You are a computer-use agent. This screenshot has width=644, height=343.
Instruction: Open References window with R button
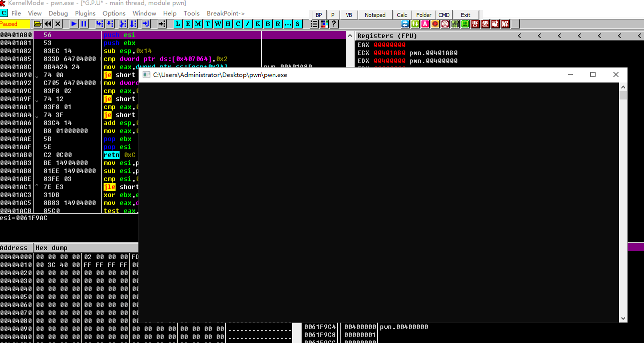[278, 23]
